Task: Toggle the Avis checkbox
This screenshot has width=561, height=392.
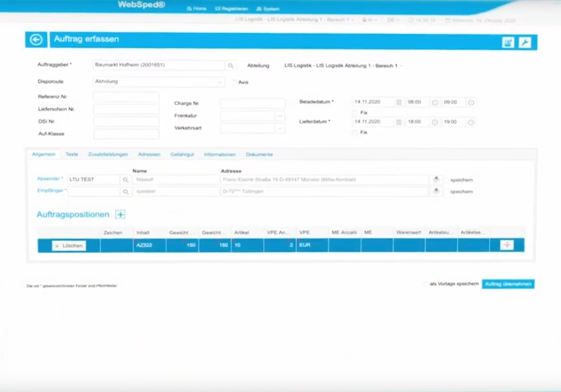Action: (x=235, y=82)
